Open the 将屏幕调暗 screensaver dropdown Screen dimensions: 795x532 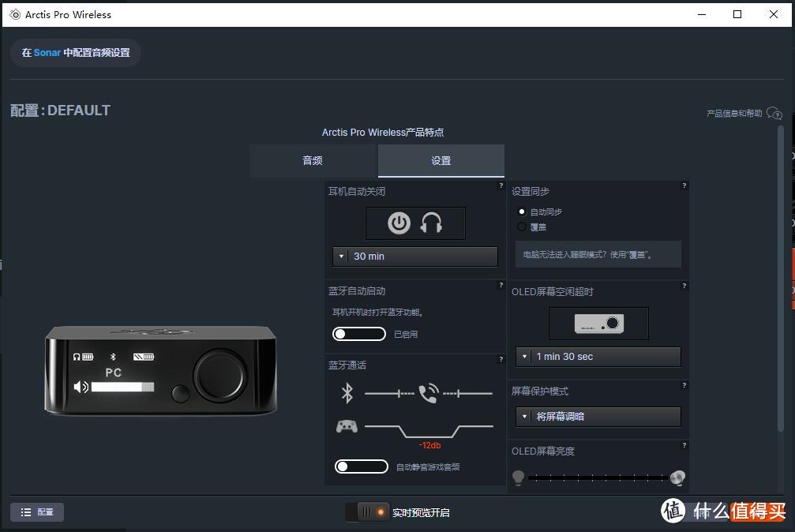[598, 417]
